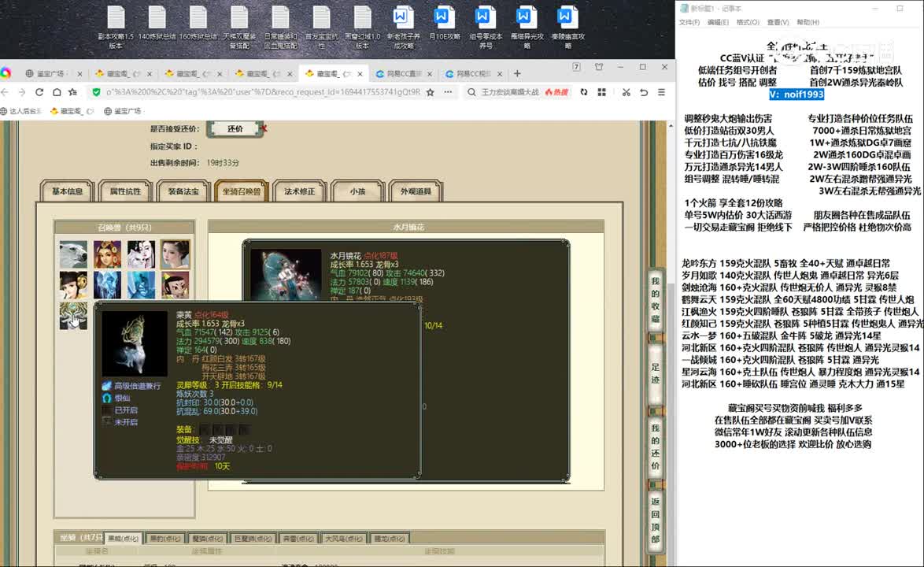This screenshot has height=567, width=924.
Task: Bookmark this page with the address bar star
Action: (431, 92)
